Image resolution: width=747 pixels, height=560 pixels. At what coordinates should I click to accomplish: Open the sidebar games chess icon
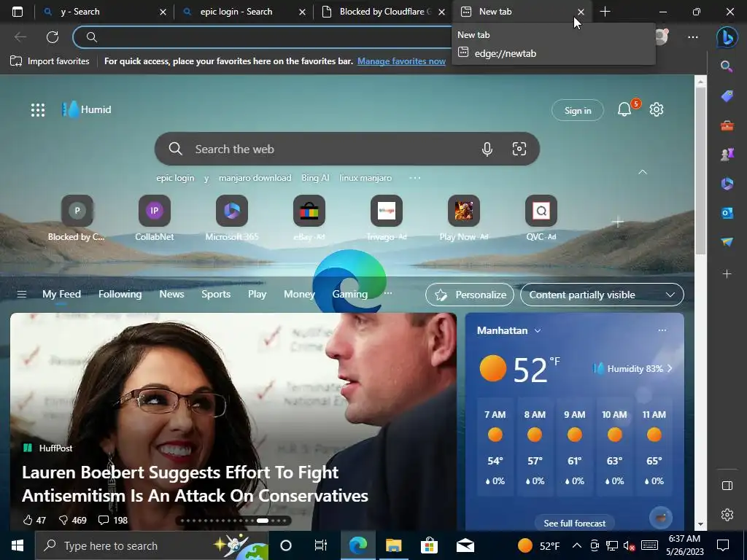727,155
